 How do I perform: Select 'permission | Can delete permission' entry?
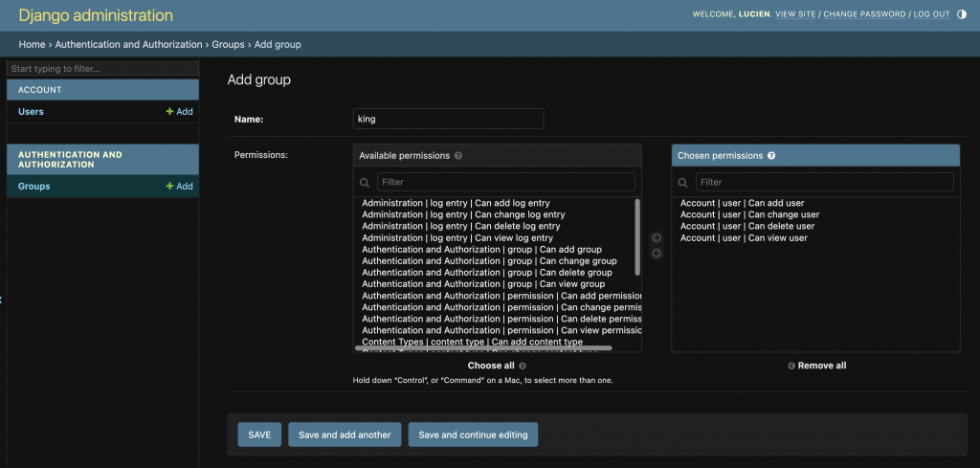click(501, 319)
